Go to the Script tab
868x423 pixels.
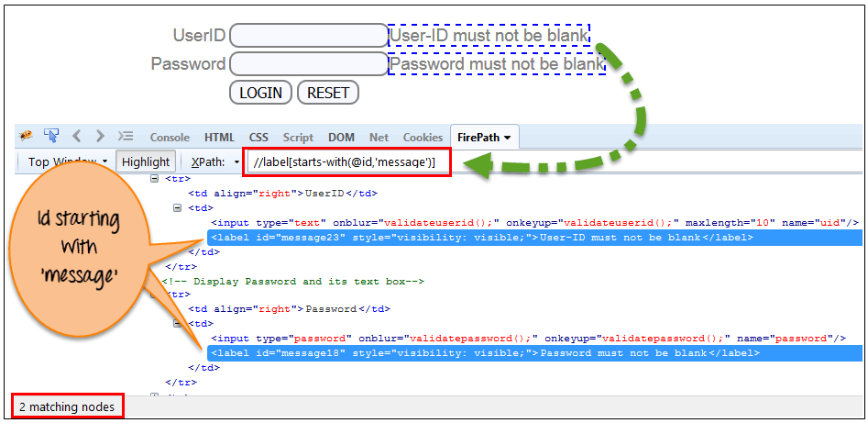coord(298,138)
